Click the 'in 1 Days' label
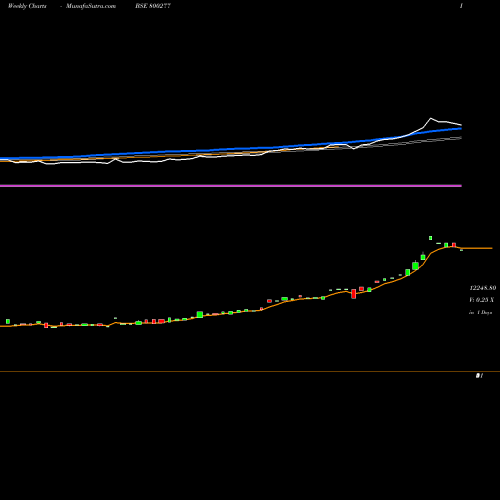Image resolution: width=500 pixels, height=500 pixels. pyautogui.click(x=480, y=313)
